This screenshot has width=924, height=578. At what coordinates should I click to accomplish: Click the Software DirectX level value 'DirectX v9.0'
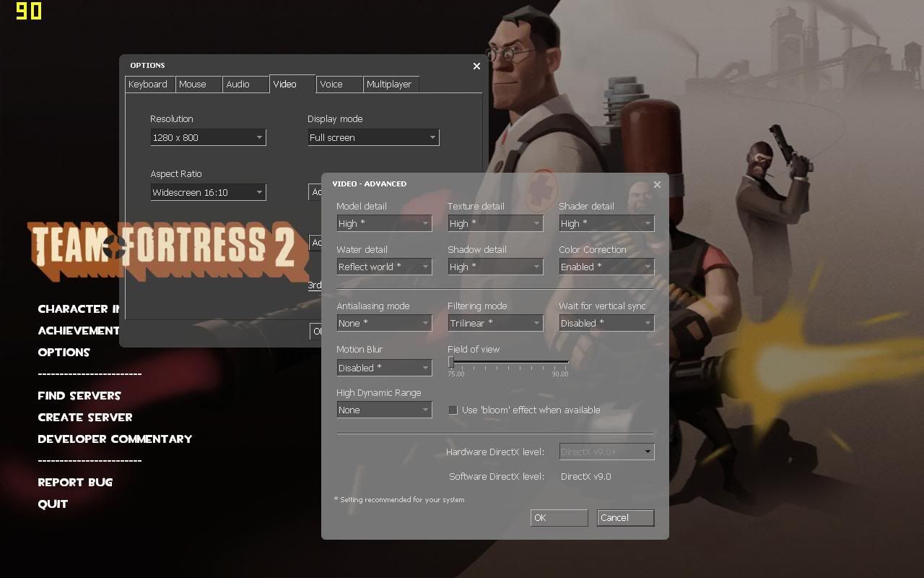point(586,476)
